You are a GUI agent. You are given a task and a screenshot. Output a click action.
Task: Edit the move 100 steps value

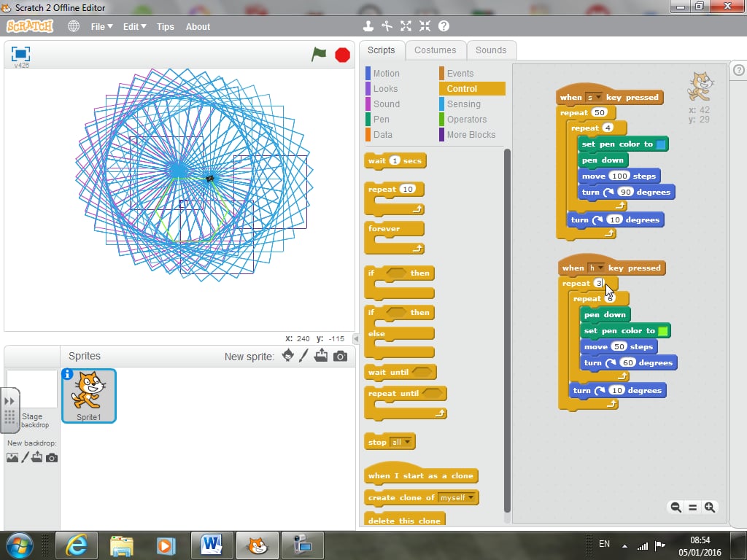[619, 176]
